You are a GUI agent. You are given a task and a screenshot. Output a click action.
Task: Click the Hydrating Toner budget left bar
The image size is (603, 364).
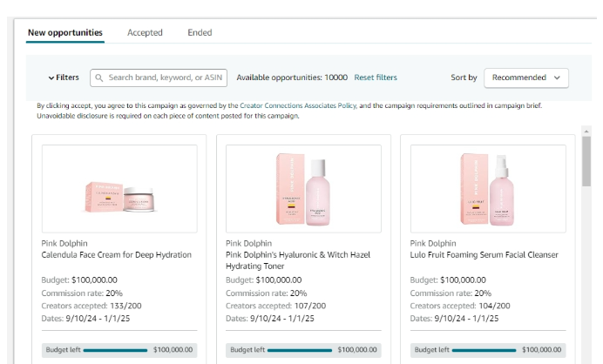click(x=303, y=350)
